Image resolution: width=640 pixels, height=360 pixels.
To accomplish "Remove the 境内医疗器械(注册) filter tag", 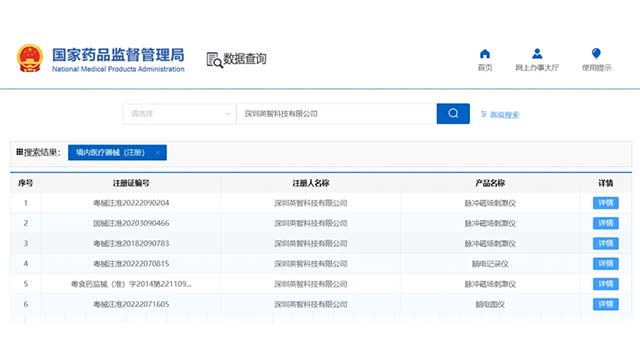I will click(x=158, y=153).
